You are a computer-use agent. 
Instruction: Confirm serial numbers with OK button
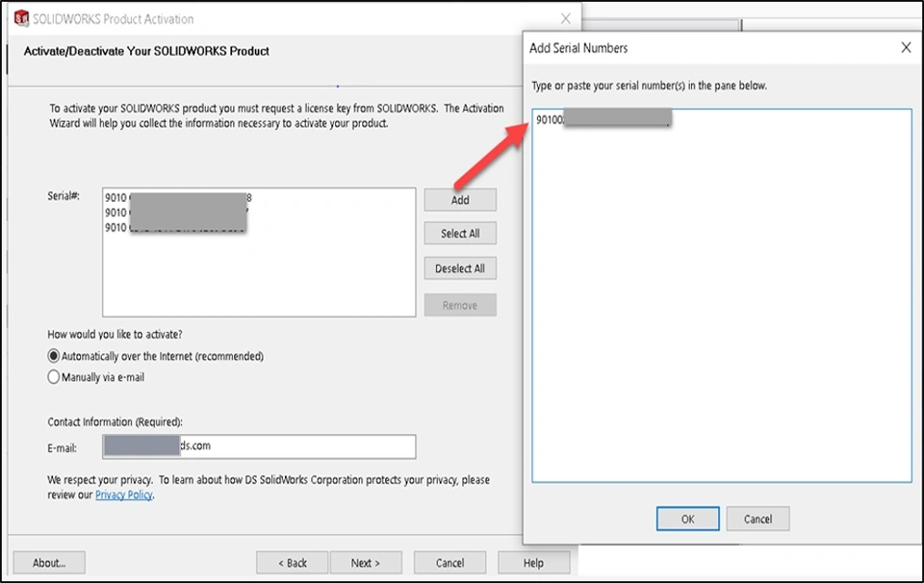(687, 519)
